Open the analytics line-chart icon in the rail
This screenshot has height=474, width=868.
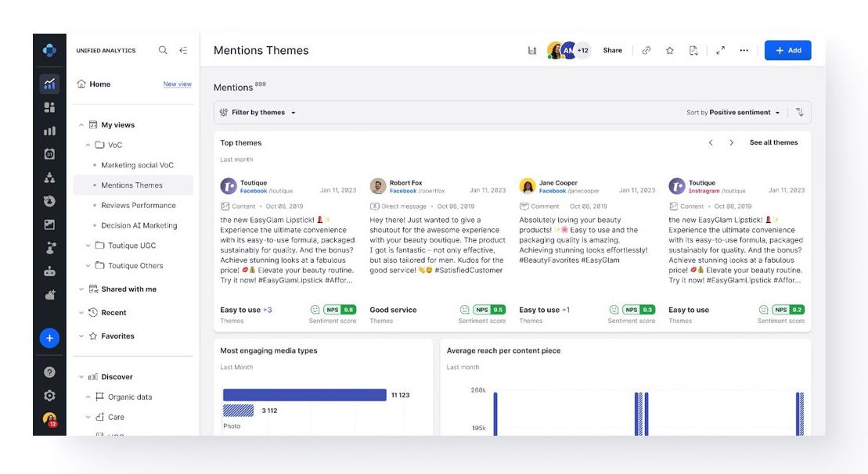click(49, 84)
